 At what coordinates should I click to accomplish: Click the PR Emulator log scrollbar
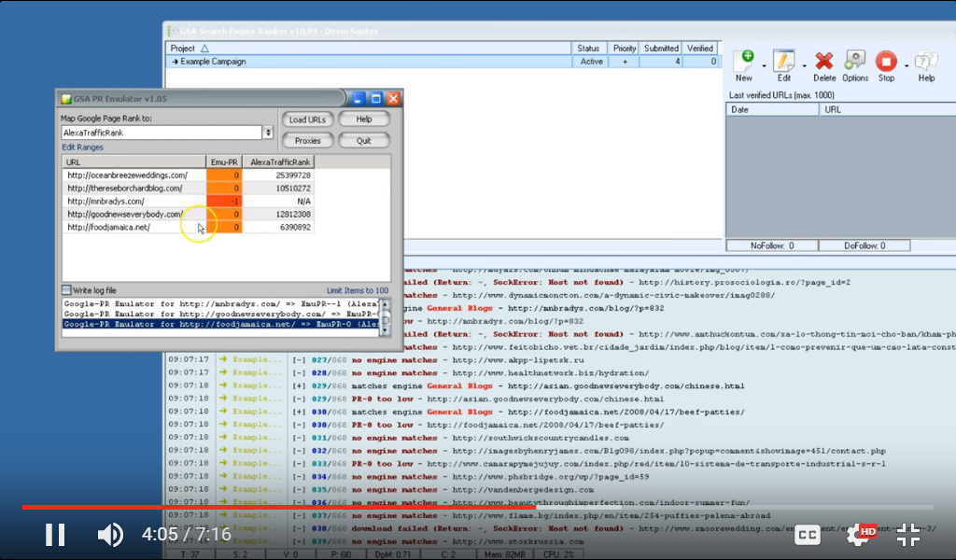tap(384, 316)
